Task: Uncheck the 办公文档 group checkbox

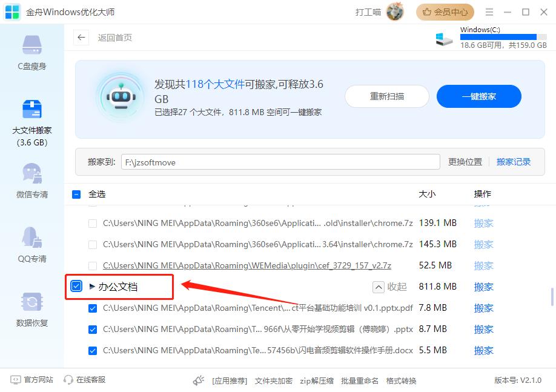Action: tap(75, 286)
